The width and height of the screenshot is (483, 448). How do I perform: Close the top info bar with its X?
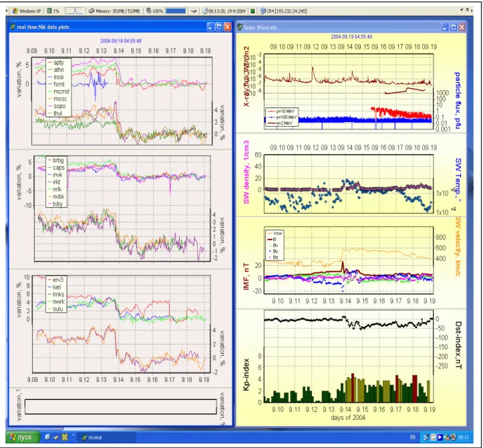467,9
